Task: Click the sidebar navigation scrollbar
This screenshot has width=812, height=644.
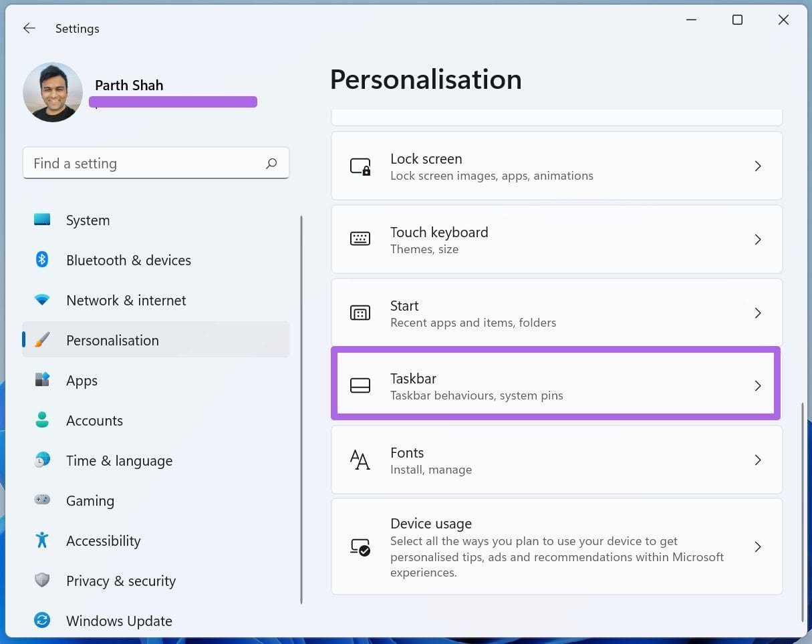Action: [x=301, y=410]
